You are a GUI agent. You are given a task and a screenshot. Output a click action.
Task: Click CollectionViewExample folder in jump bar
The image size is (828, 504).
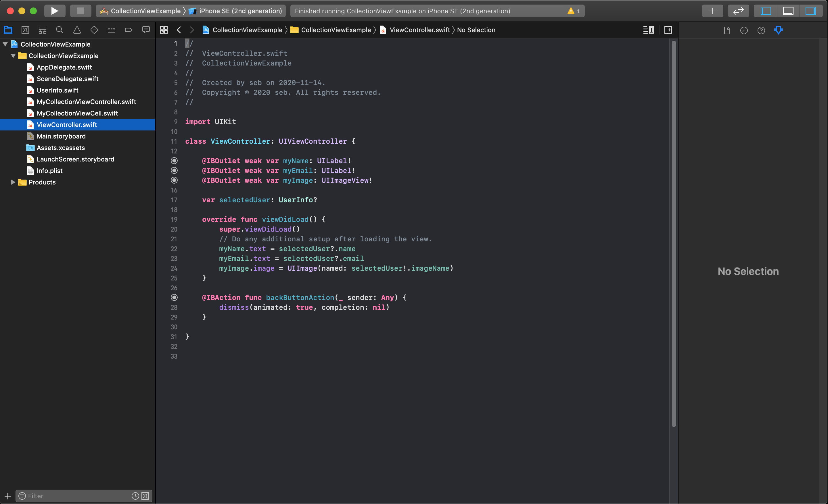tap(331, 30)
